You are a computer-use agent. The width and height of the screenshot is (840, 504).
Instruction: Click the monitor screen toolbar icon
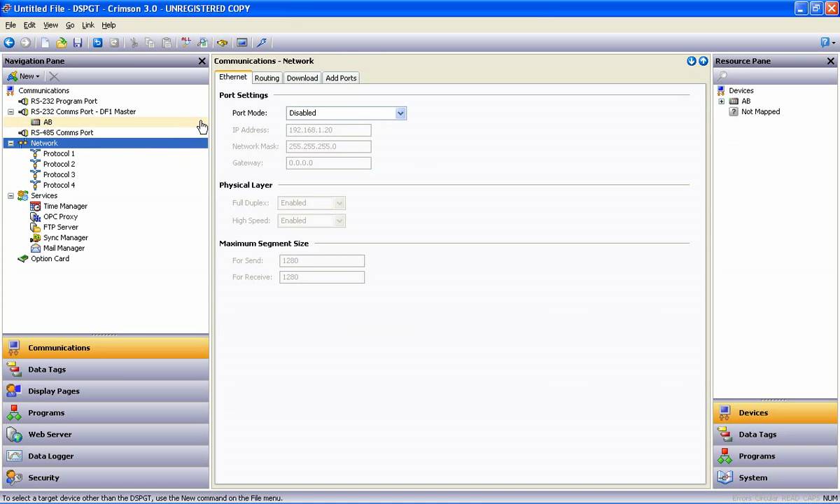(x=241, y=43)
